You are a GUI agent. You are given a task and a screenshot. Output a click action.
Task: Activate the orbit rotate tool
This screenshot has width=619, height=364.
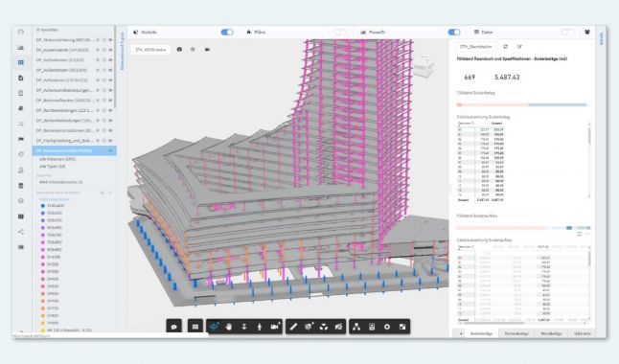point(214,327)
